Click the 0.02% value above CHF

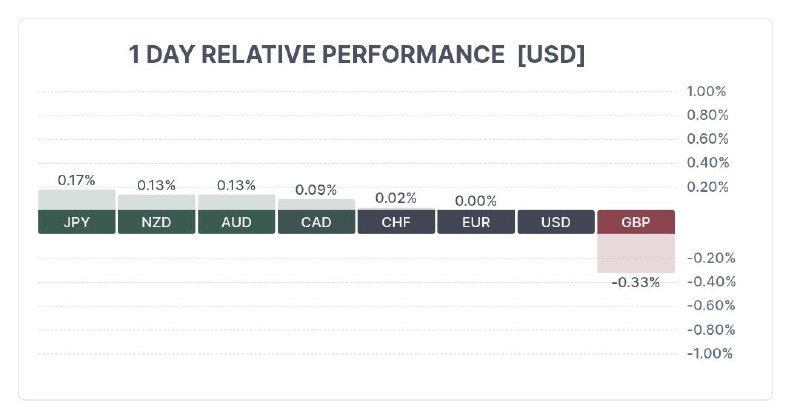coord(396,198)
